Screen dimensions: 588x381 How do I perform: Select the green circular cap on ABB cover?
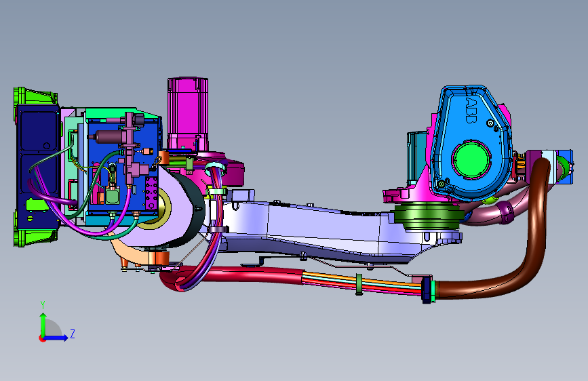click(x=471, y=159)
